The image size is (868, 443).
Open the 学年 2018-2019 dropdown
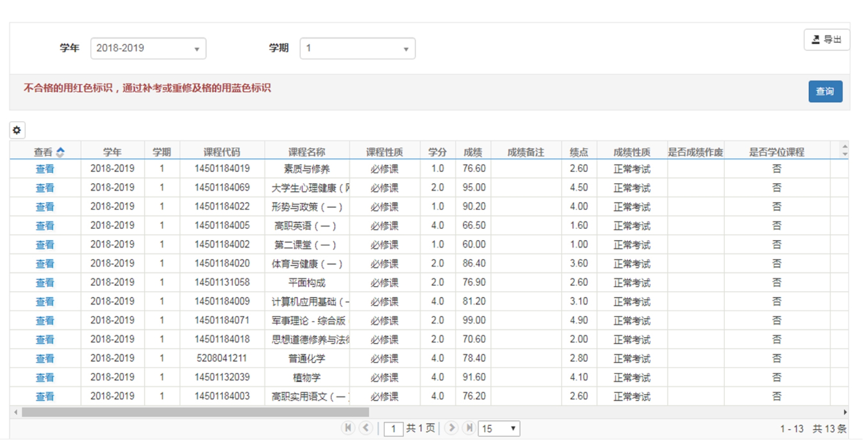click(x=148, y=48)
